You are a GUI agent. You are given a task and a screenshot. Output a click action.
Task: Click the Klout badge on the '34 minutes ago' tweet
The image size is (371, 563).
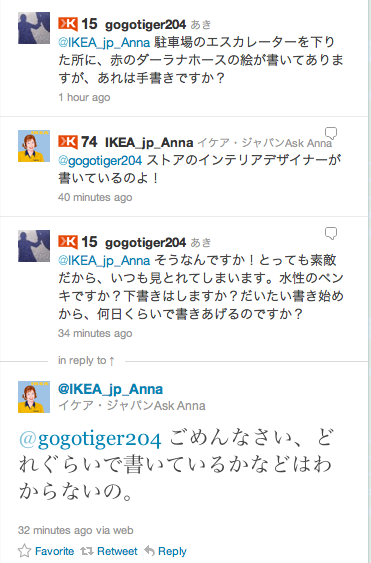click(x=68, y=242)
